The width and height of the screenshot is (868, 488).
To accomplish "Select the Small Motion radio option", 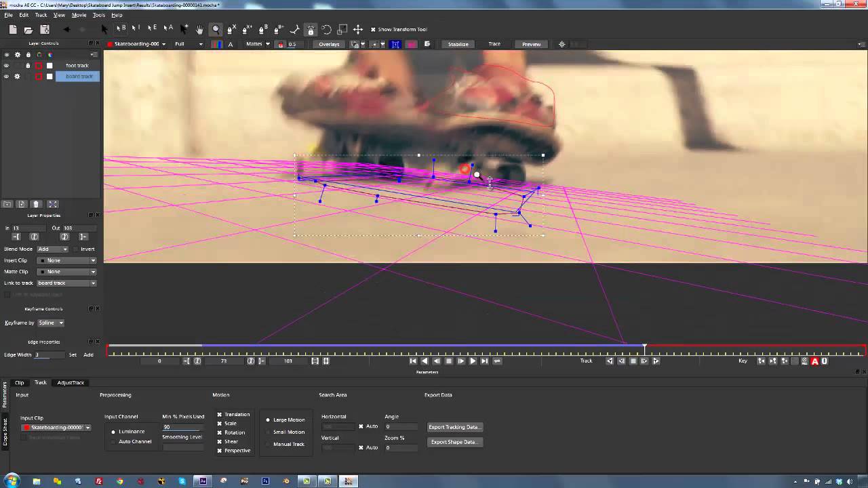I will point(269,432).
